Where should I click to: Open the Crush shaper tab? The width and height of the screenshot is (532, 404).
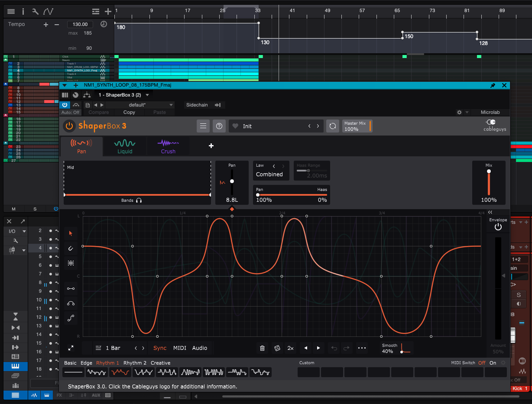coord(168,146)
